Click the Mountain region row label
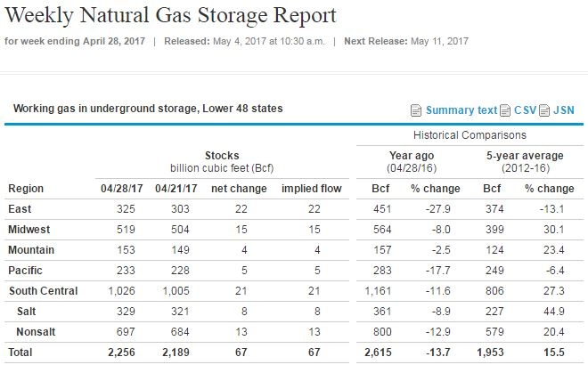 pyautogui.click(x=31, y=250)
